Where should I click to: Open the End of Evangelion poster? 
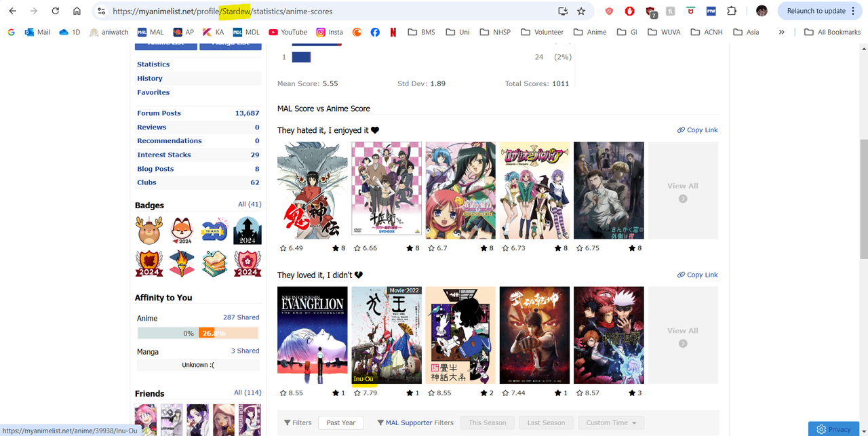click(313, 335)
